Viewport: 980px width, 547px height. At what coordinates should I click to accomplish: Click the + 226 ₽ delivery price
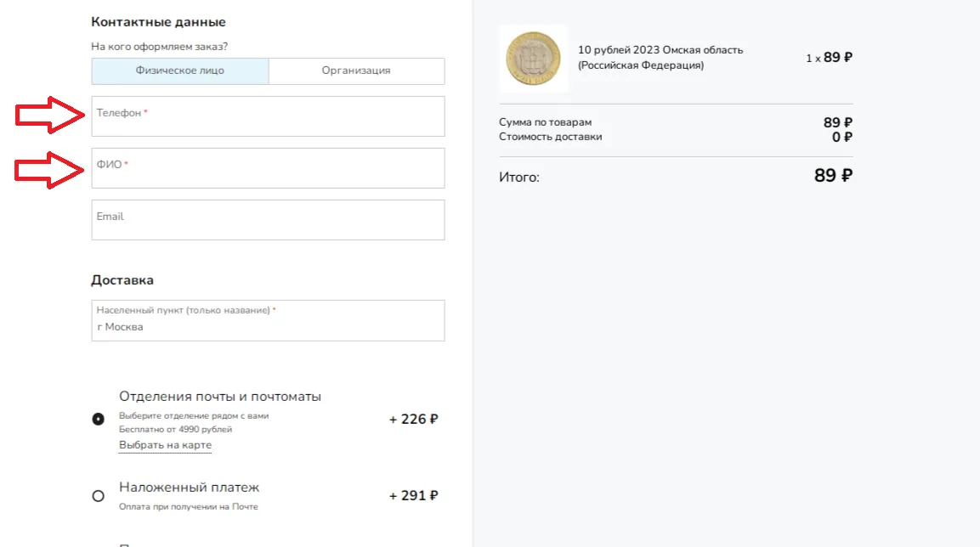tap(413, 419)
